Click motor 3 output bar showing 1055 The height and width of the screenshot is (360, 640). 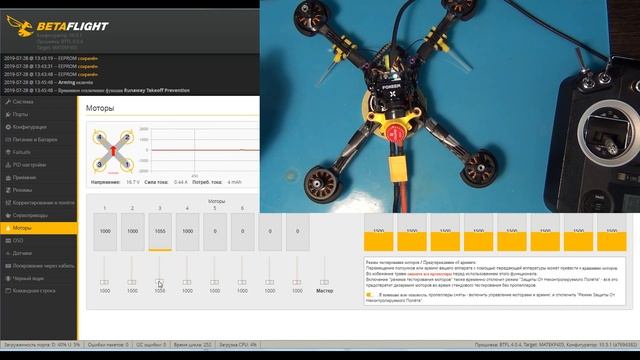tap(160, 231)
